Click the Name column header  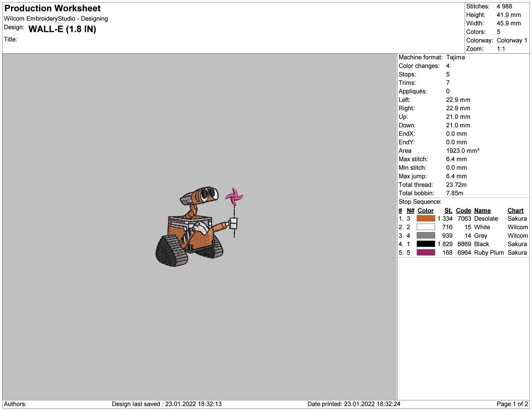(x=482, y=210)
